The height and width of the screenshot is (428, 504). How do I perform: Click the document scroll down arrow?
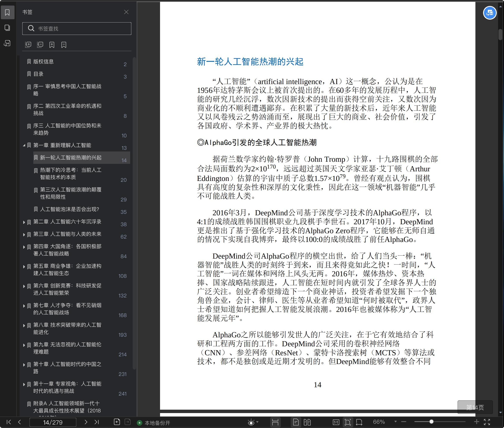click(x=500, y=412)
